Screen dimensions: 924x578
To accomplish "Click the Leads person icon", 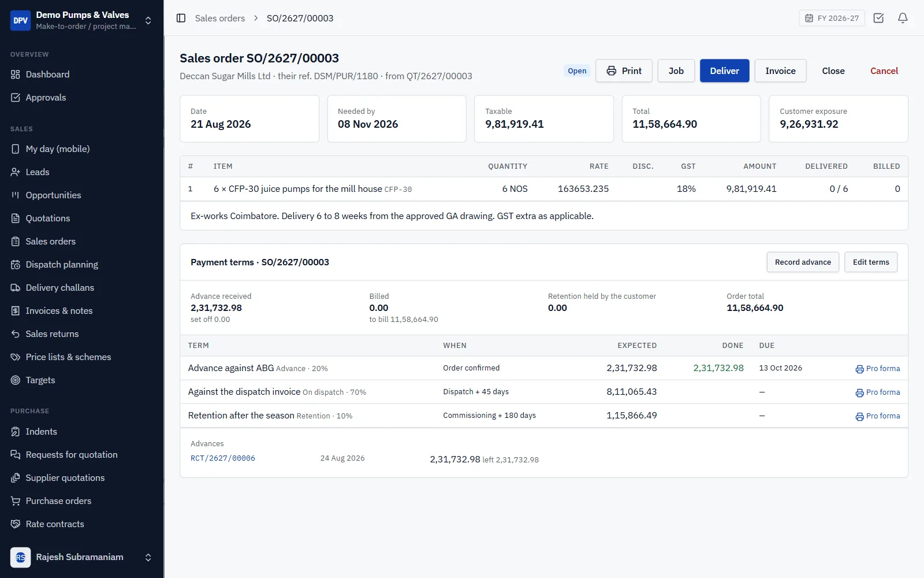I will 16,172.
